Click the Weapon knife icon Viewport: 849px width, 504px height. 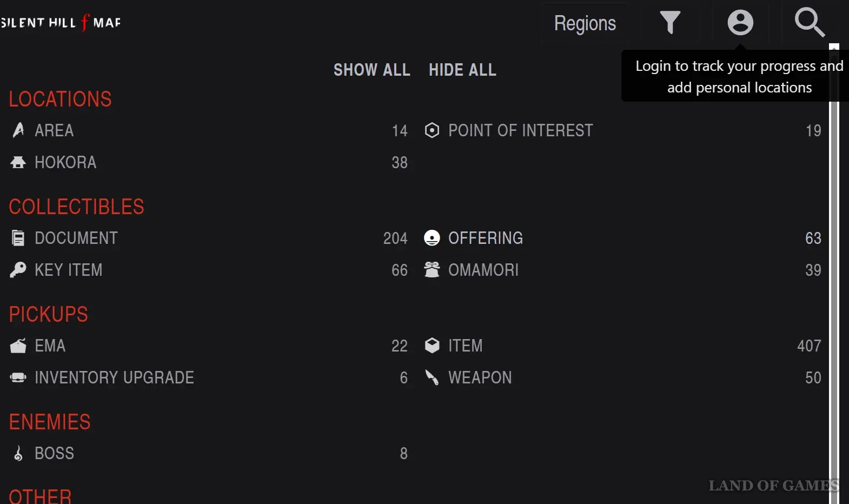pyautogui.click(x=432, y=377)
